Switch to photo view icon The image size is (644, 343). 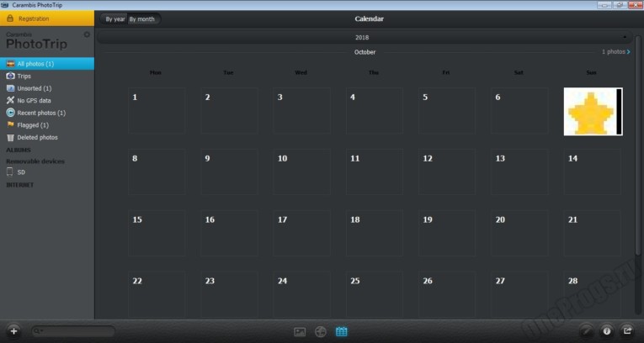[x=300, y=331]
